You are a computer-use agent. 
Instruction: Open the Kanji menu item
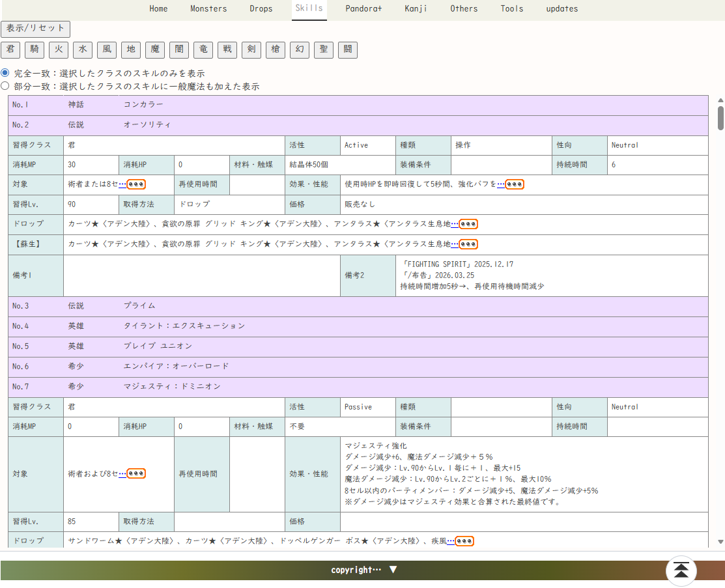[416, 8]
